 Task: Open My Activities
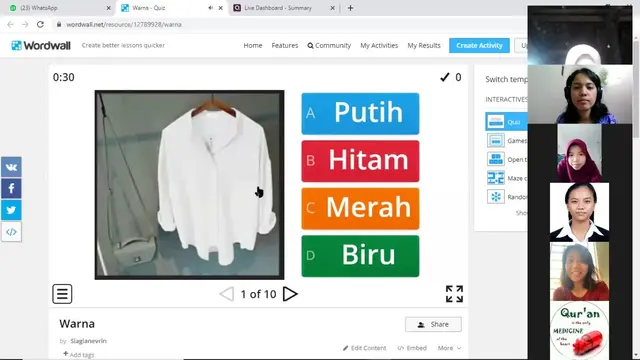tap(379, 45)
